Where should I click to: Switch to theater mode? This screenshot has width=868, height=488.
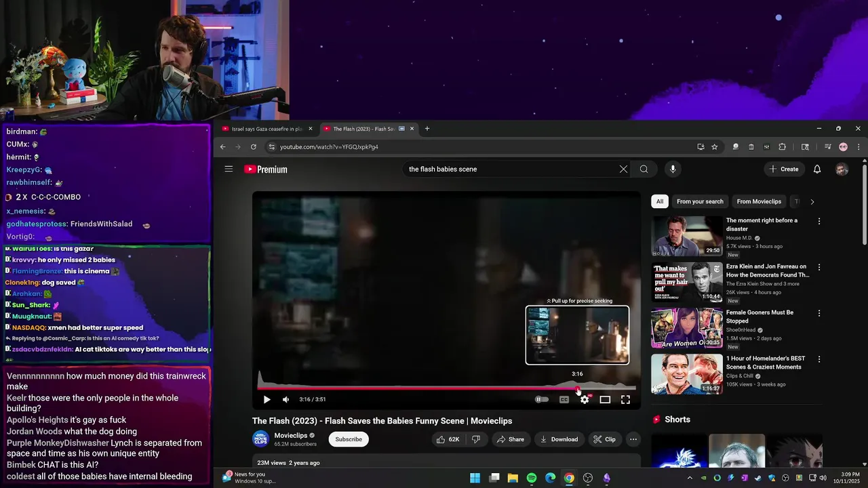point(605,400)
